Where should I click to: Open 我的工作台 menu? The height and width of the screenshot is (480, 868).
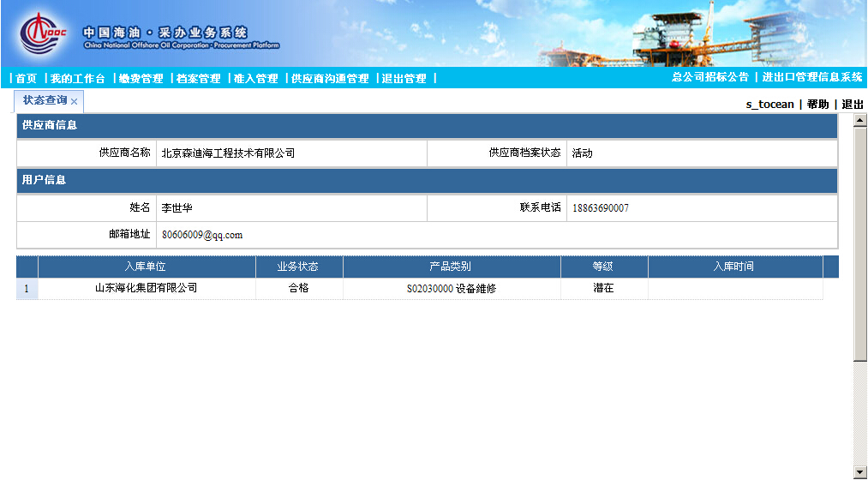[x=77, y=79]
